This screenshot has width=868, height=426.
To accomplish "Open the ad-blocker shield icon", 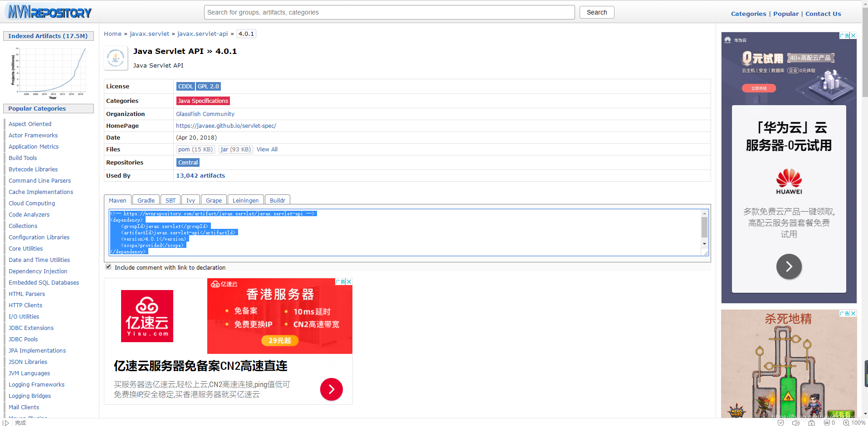I will pyautogui.click(x=827, y=422).
